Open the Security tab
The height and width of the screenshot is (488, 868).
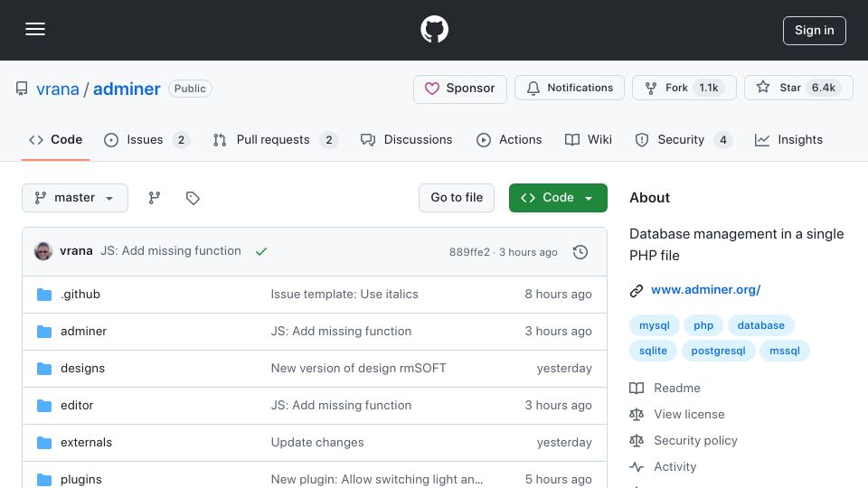click(x=684, y=139)
